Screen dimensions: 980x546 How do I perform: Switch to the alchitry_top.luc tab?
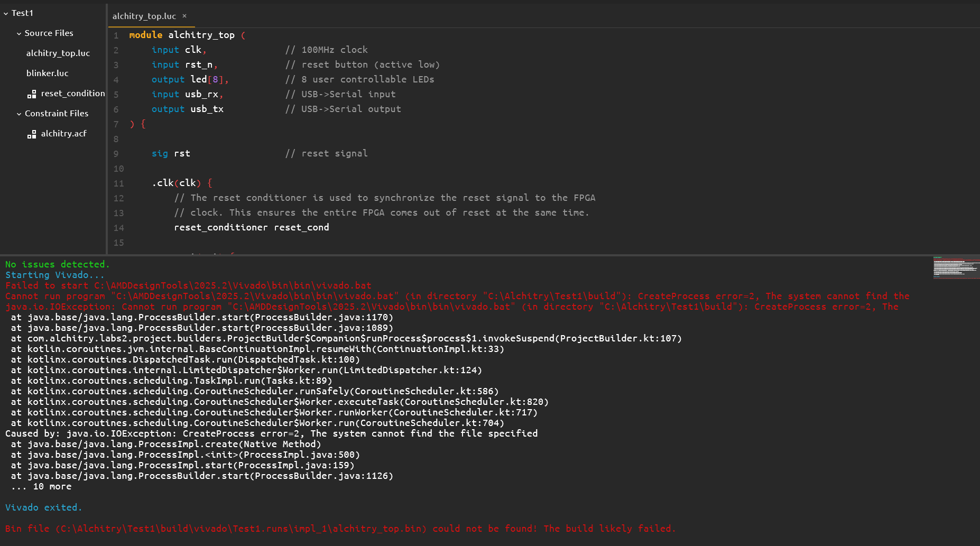click(144, 16)
